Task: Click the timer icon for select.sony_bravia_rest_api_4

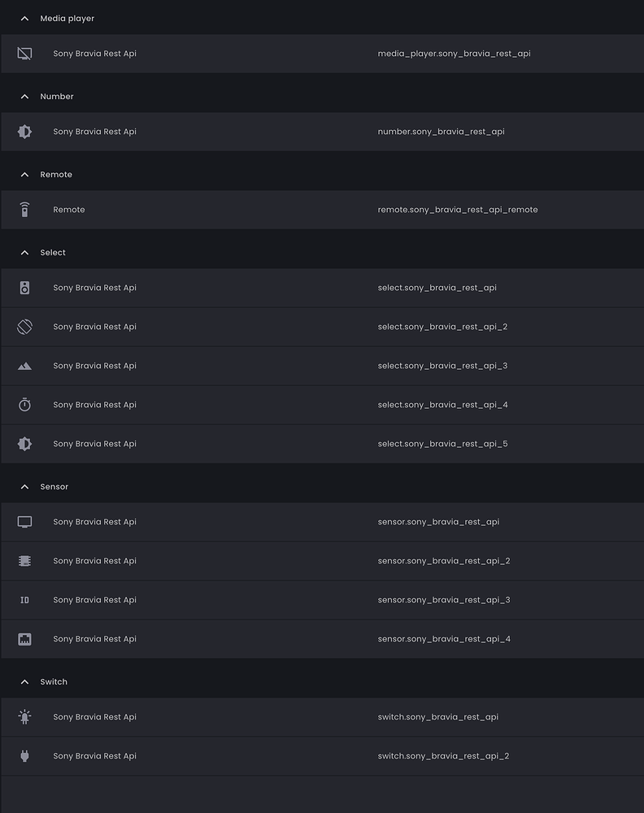Action: [24, 404]
